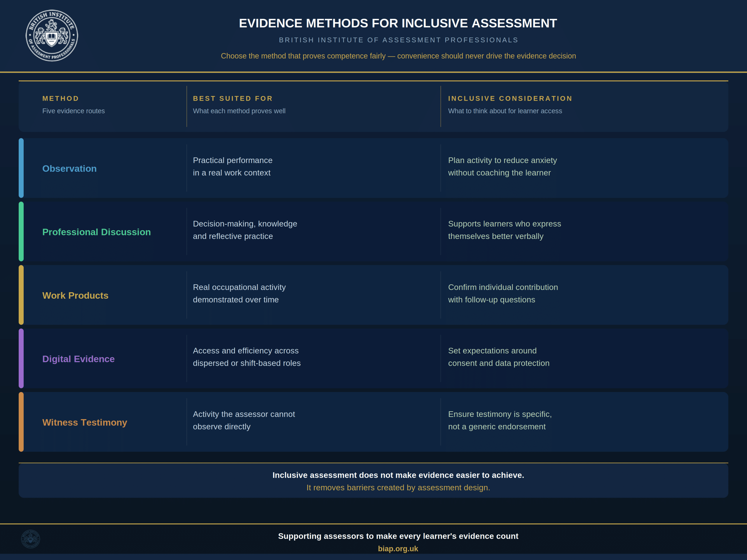Click 'Ensure testimony is specific' text
Image resolution: width=747 pixels, height=560 pixels.
coord(500,414)
